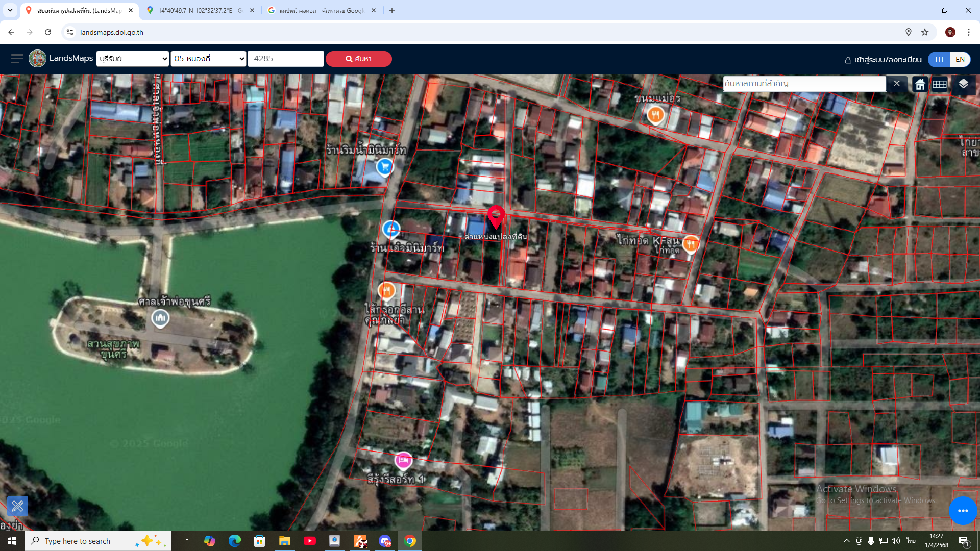Select the สีรุ้งรีสอร์ท 1 lodging marker
The height and width of the screenshot is (551, 980).
pyautogui.click(x=403, y=461)
